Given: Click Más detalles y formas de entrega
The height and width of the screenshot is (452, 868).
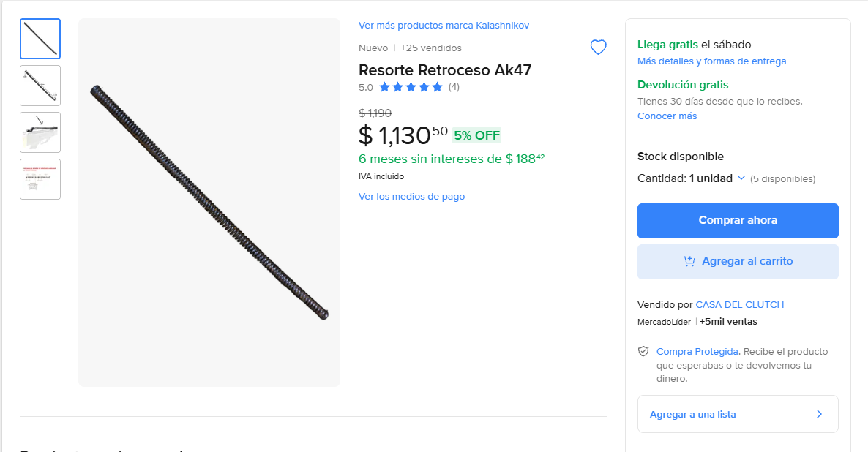Looking at the screenshot, I should pyautogui.click(x=711, y=61).
